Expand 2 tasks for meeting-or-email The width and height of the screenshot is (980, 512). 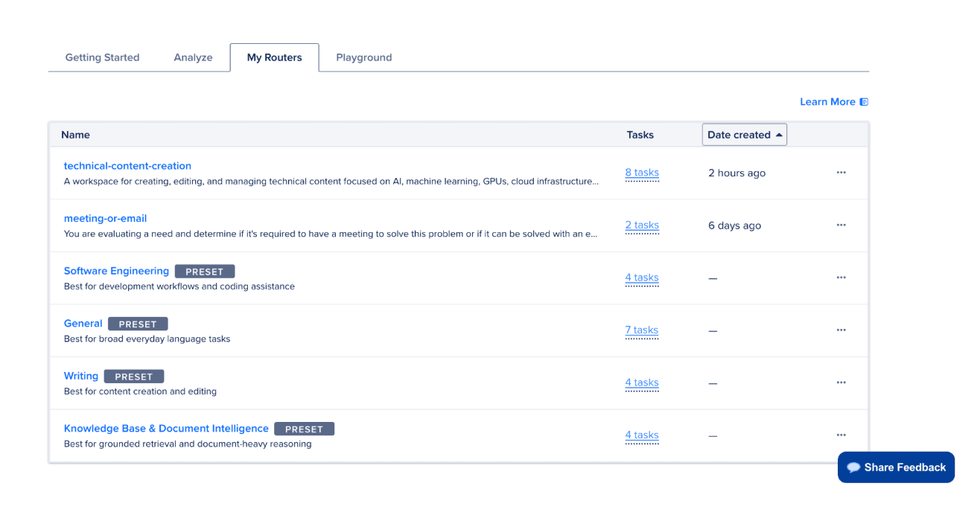coord(642,225)
